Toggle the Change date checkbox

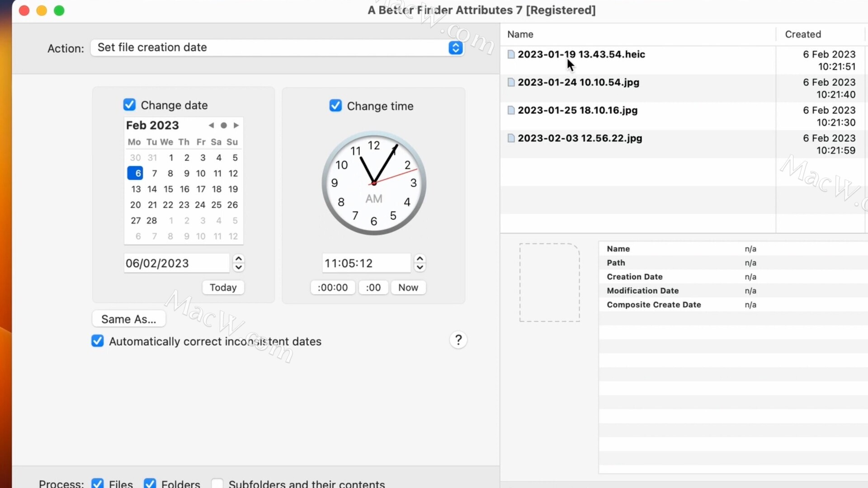(129, 105)
